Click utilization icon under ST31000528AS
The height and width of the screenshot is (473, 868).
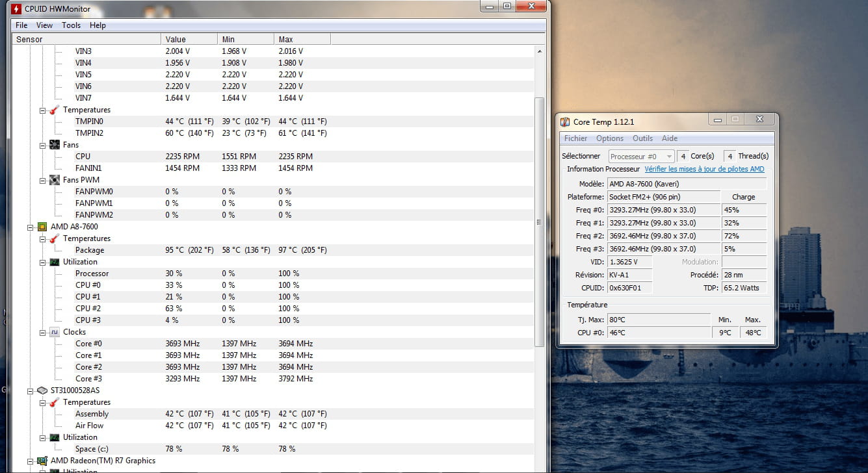point(55,437)
